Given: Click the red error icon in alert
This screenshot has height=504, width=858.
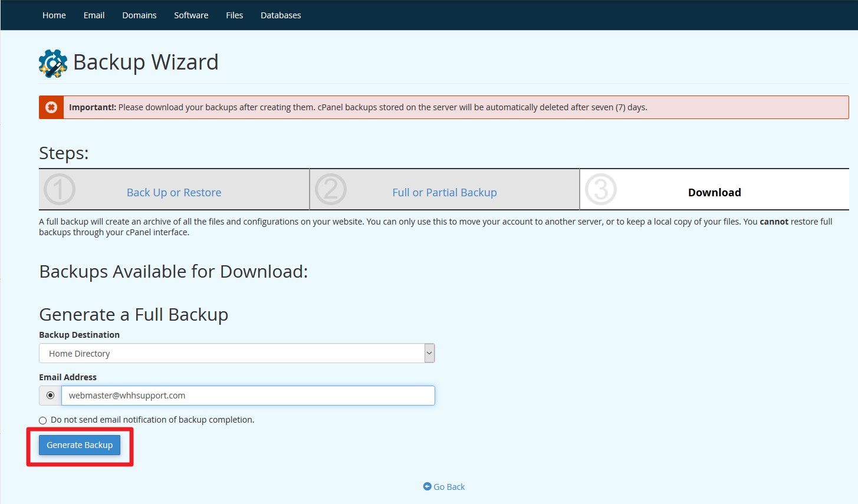Looking at the screenshot, I should (51, 107).
